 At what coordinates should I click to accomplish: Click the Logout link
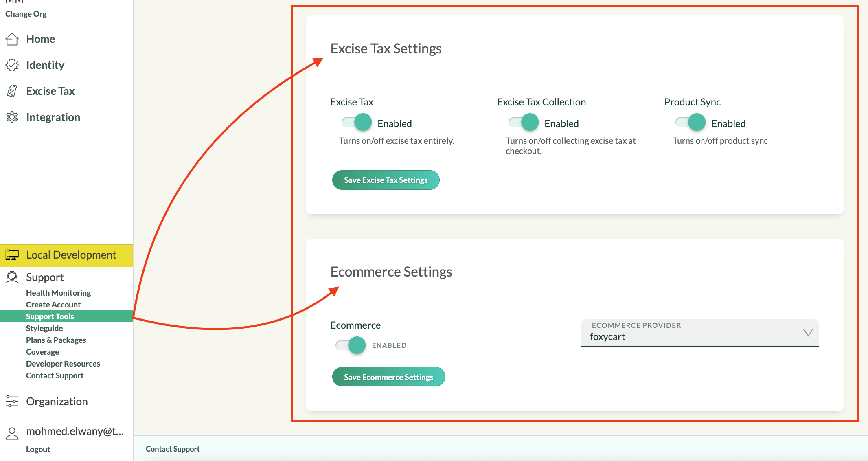[38, 449]
